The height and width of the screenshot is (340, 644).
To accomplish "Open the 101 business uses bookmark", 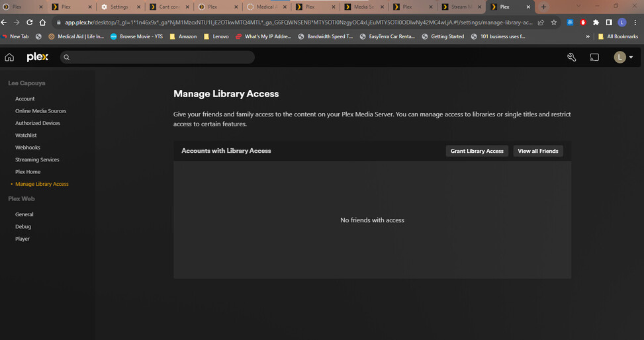I will [x=498, y=36].
